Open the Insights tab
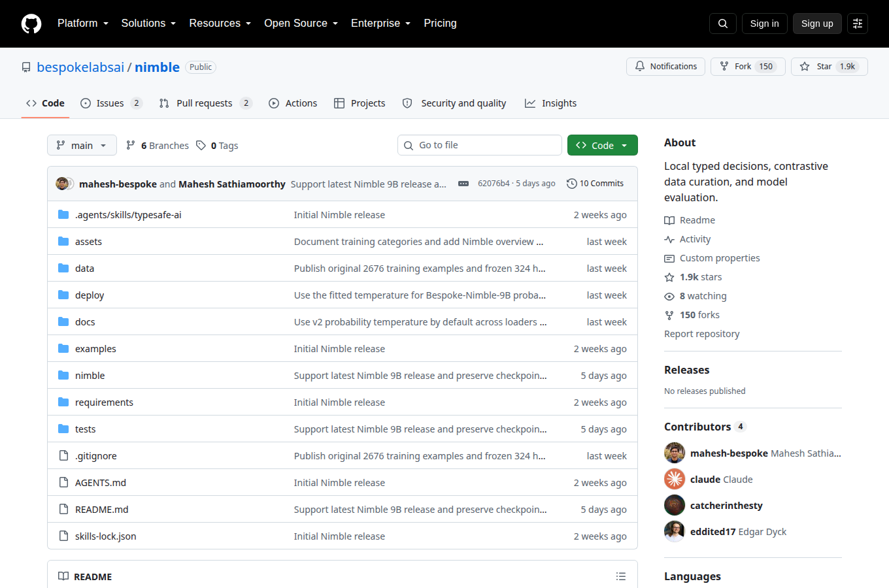Viewport: 889px width, 588px height. 551,103
